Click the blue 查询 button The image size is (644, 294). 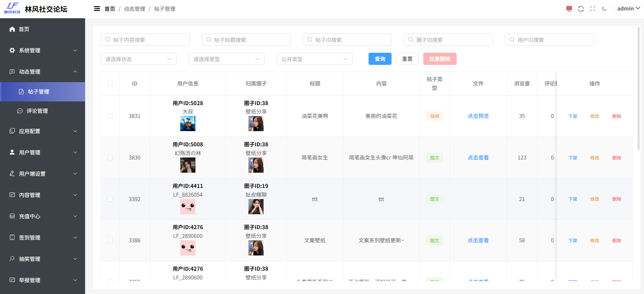pos(380,59)
